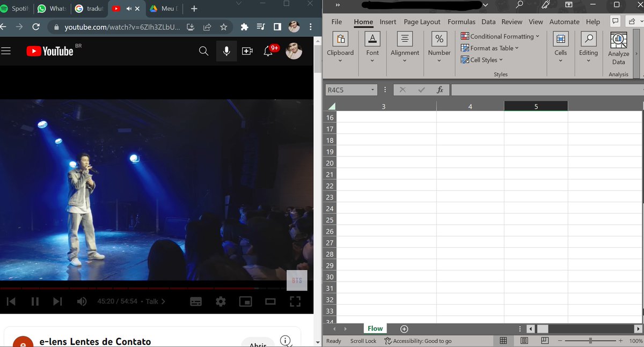
Task: Open Chrome media controls icon
Action: [261, 27]
